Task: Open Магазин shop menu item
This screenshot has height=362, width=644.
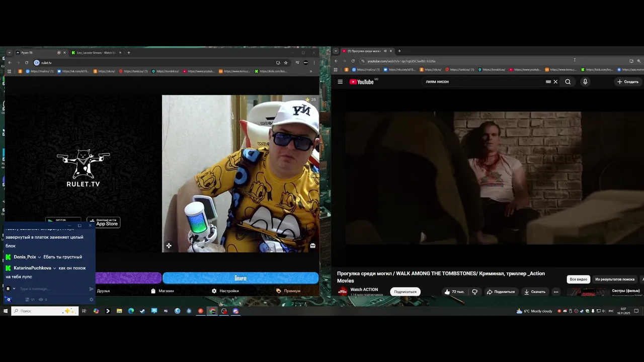Action: point(163,291)
